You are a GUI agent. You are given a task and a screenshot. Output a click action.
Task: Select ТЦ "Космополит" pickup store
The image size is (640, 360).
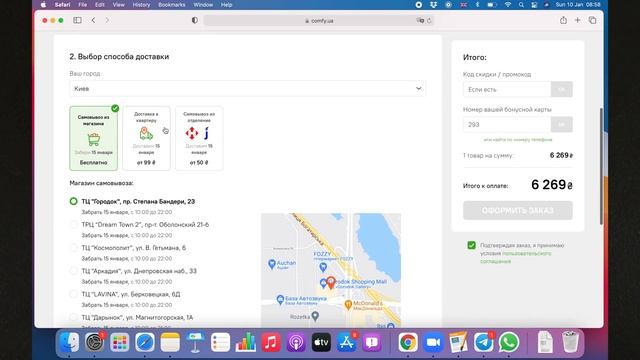[x=73, y=248]
